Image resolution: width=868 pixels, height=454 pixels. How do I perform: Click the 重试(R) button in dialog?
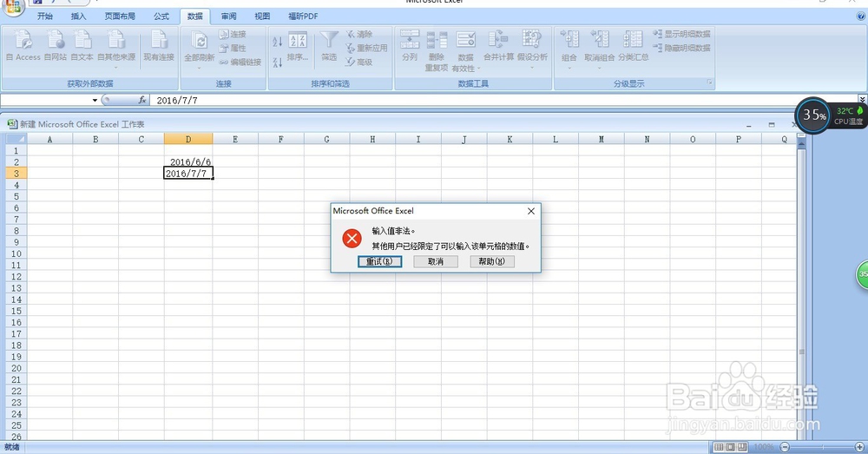(x=380, y=261)
